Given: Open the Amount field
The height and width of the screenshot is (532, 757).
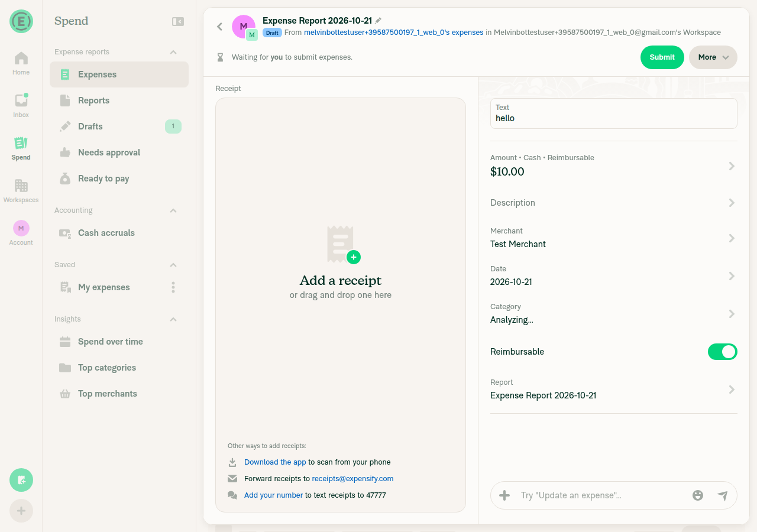Looking at the screenshot, I should [x=613, y=166].
